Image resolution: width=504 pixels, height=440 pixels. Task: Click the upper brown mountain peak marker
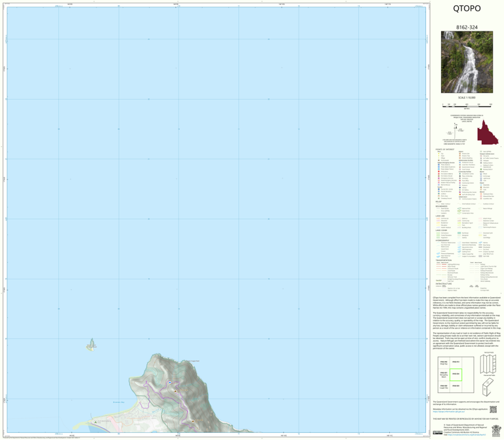click(x=175, y=391)
